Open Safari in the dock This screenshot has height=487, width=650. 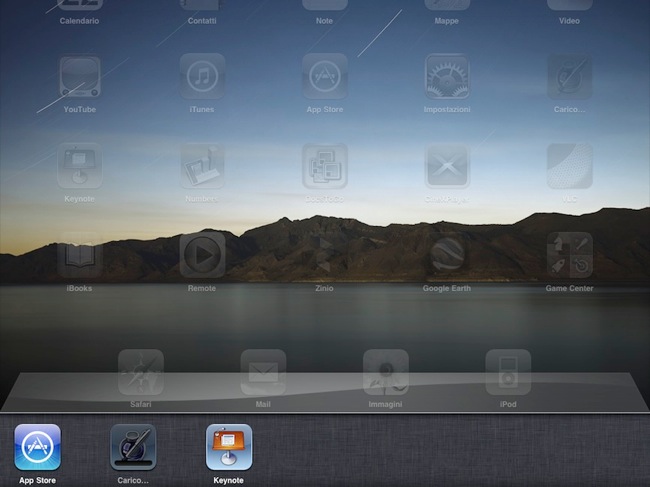click(x=141, y=372)
